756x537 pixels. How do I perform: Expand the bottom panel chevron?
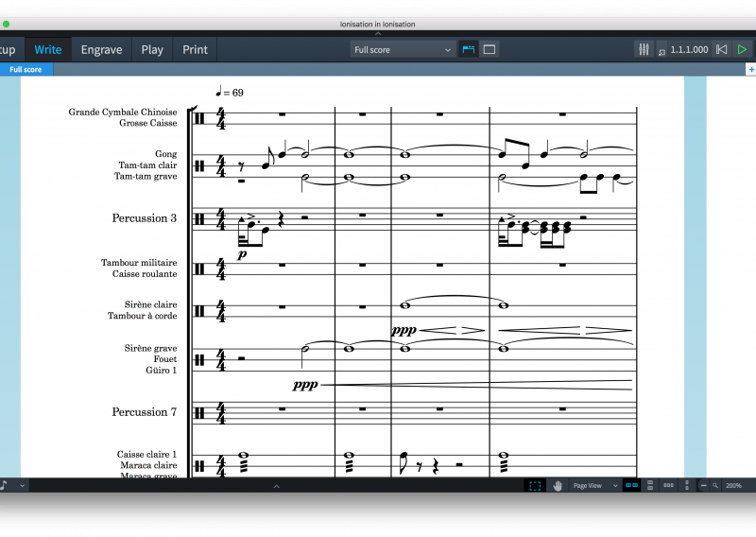[x=276, y=486]
